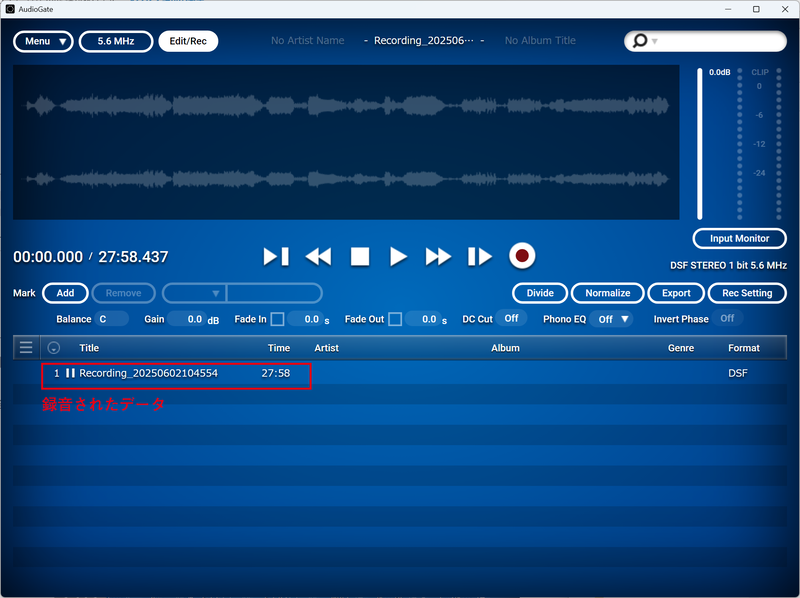Open the song list hamburger icon
This screenshot has width=800, height=598.
coord(24,347)
